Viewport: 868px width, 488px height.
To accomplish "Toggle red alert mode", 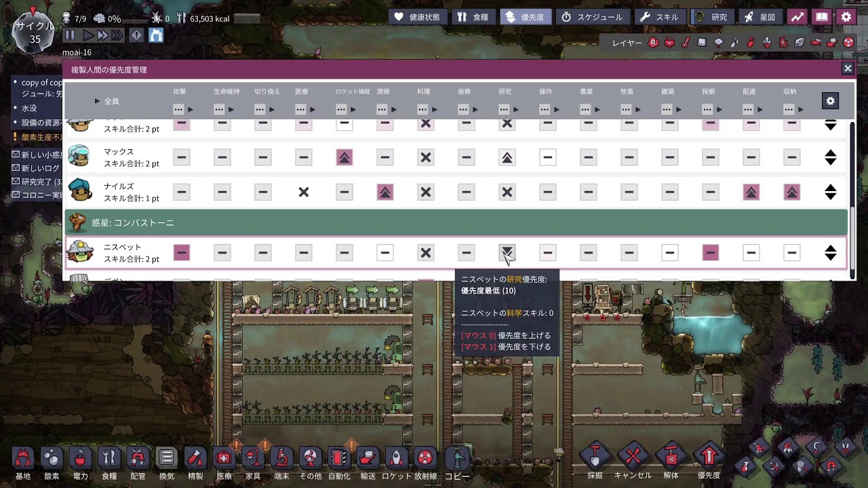I will pyautogui.click(x=136, y=35).
